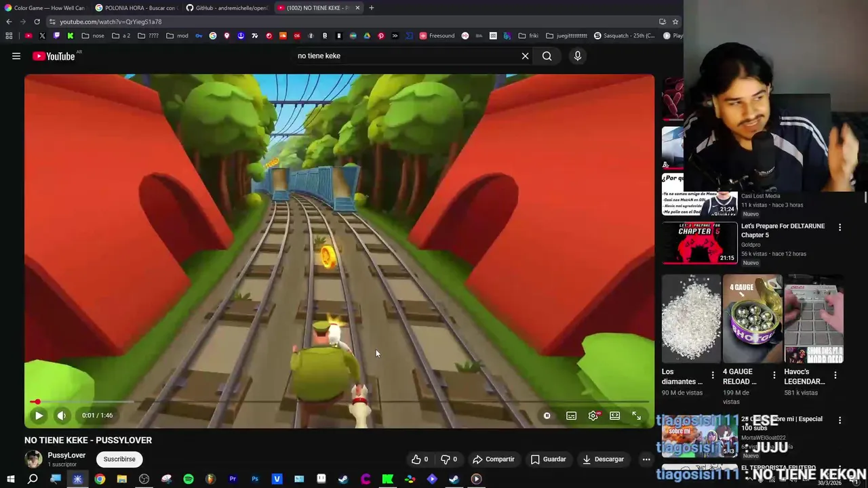The image size is (868, 488).
Task: Open the 'a 2' bookmarks folder
Action: coord(121,36)
